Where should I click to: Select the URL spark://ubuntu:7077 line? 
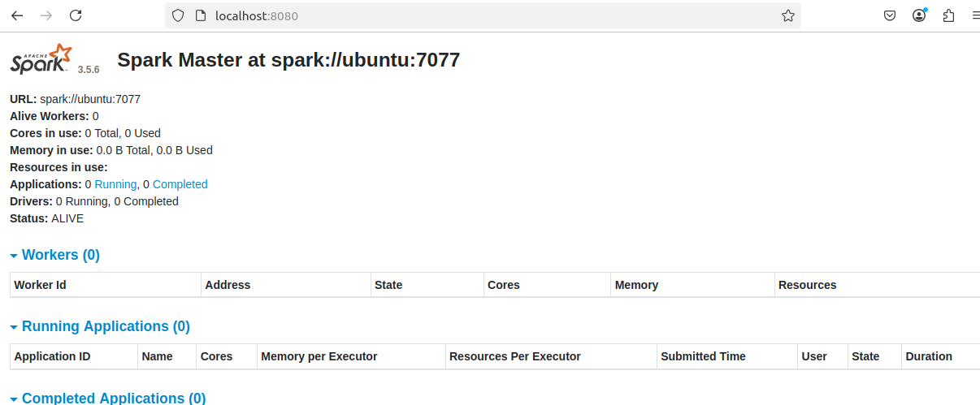tap(75, 99)
